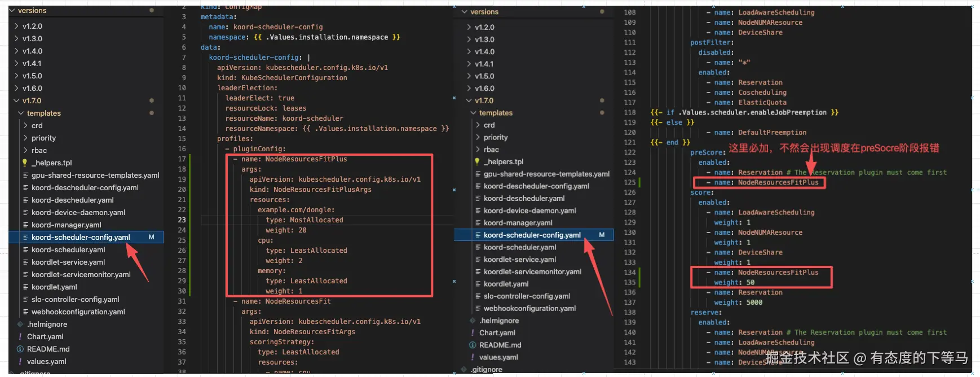Viewport: 980px width, 377px height.
Task: Click file icon of koordlet.yaml in left explorer
Action: pos(26,287)
